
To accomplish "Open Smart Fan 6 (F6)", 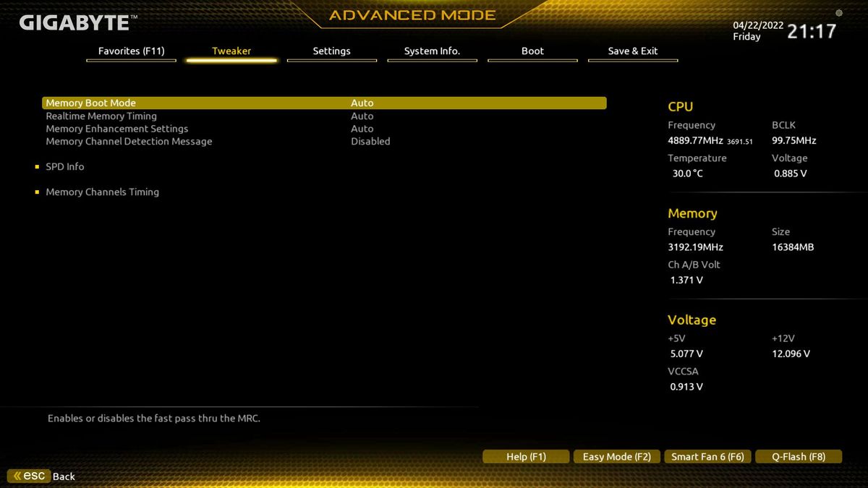I will coord(707,456).
